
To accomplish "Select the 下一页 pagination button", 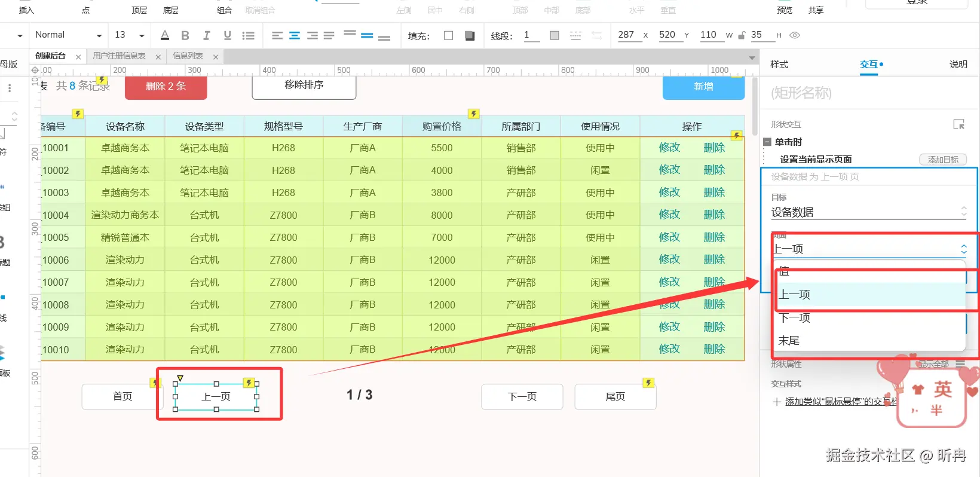I will tap(522, 397).
